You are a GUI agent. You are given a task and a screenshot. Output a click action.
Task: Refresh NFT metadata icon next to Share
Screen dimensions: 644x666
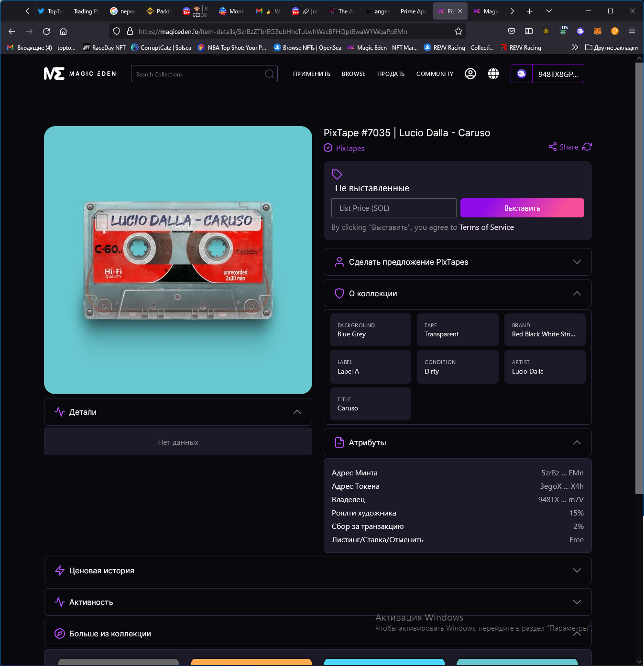pyautogui.click(x=587, y=147)
